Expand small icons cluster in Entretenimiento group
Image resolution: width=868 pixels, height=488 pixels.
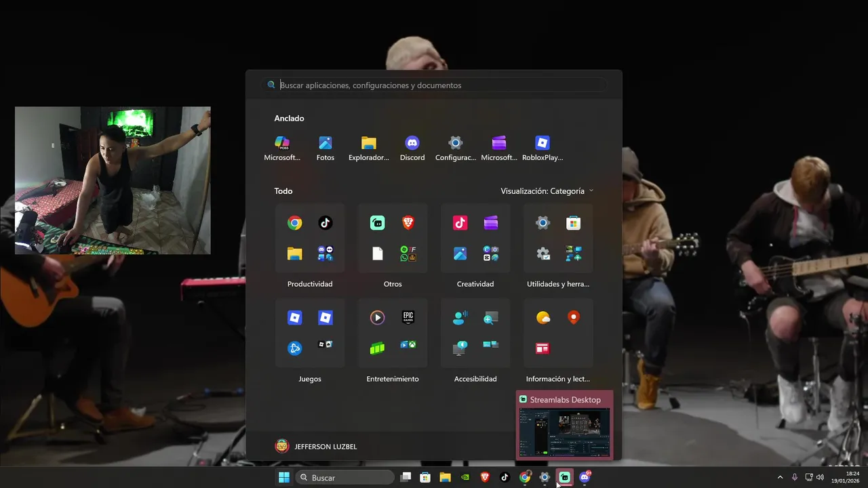click(x=408, y=345)
